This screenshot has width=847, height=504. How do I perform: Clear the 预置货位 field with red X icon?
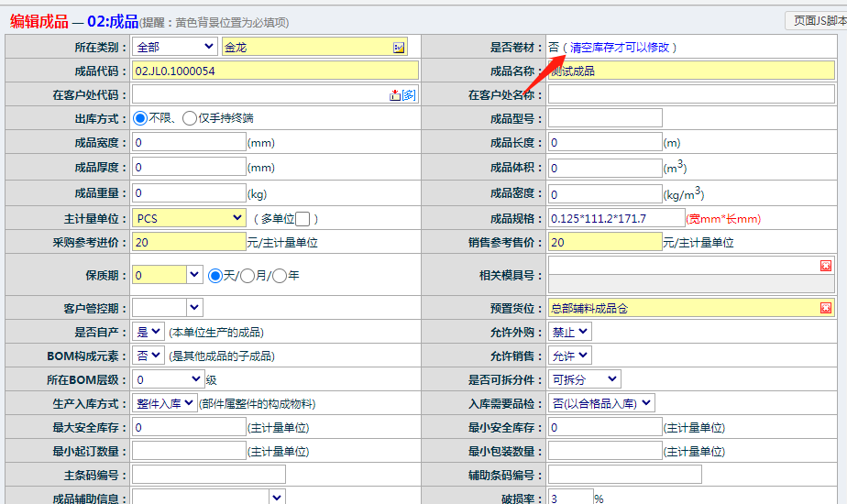(x=826, y=308)
